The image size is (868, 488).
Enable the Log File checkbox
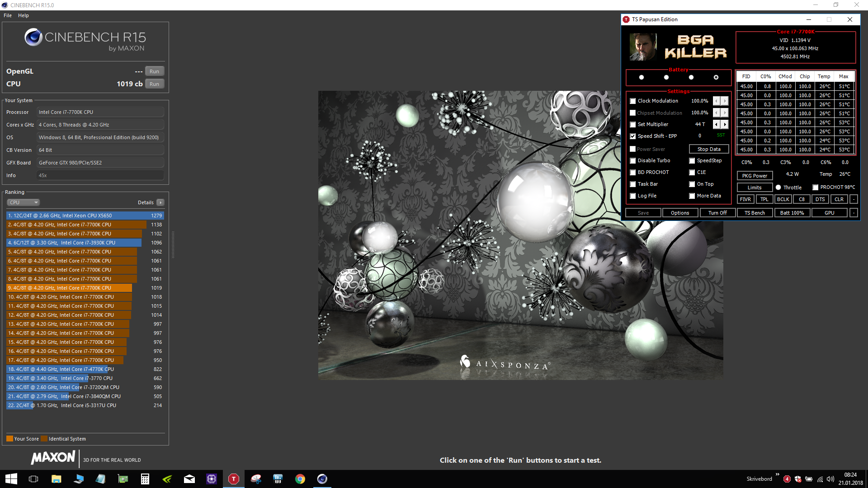pos(633,196)
